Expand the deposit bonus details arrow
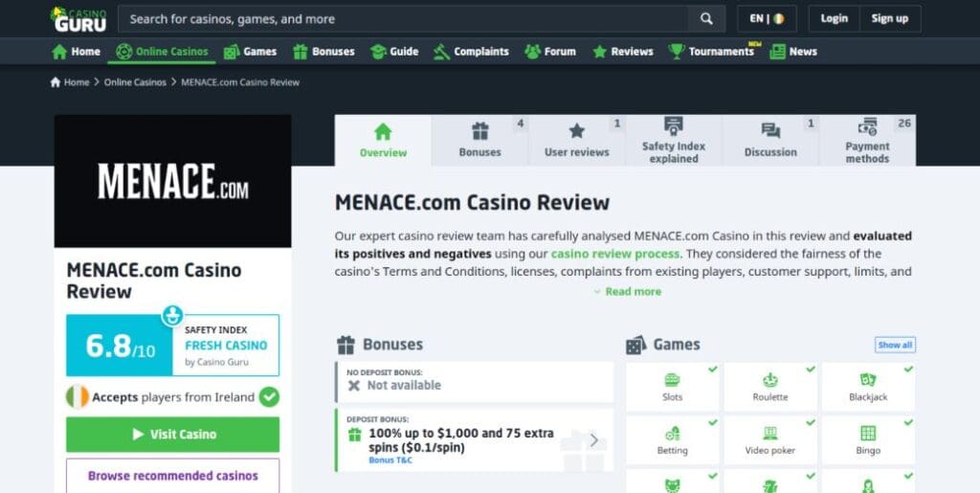Viewport: 980px width, 493px height. (593, 440)
